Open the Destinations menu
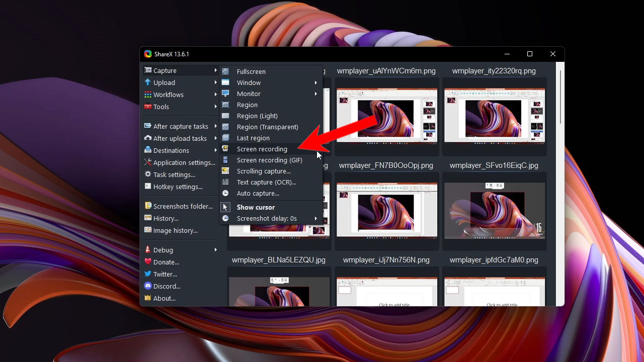This screenshot has height=362, width=644. (171, 150)
